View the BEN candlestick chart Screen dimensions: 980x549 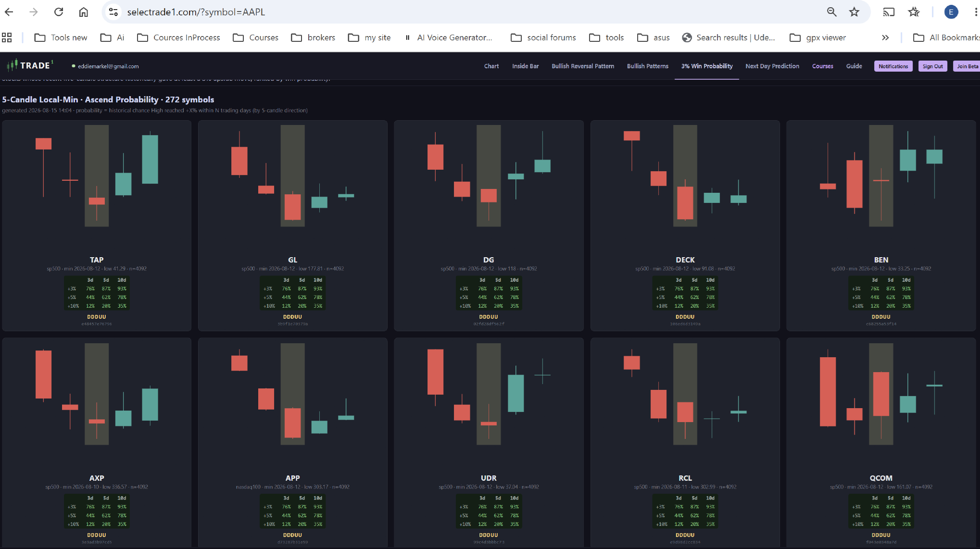pos(881,176)
